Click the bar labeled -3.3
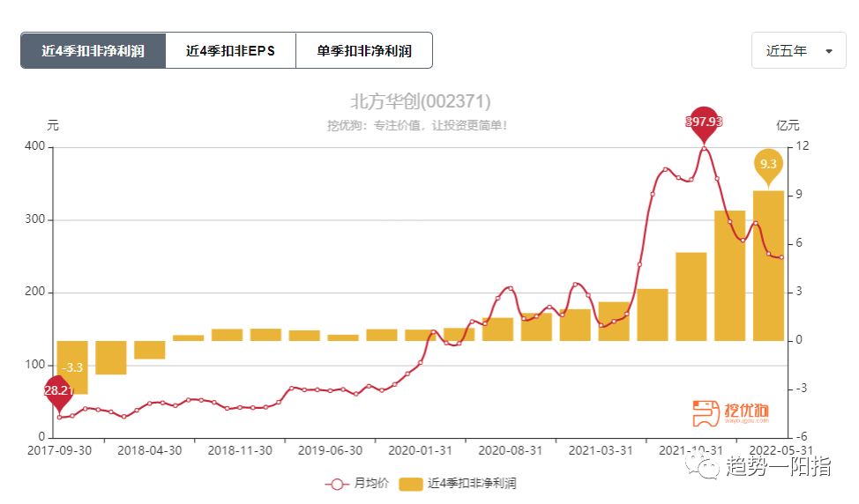859x504 pixels. (x=72, y=367)
